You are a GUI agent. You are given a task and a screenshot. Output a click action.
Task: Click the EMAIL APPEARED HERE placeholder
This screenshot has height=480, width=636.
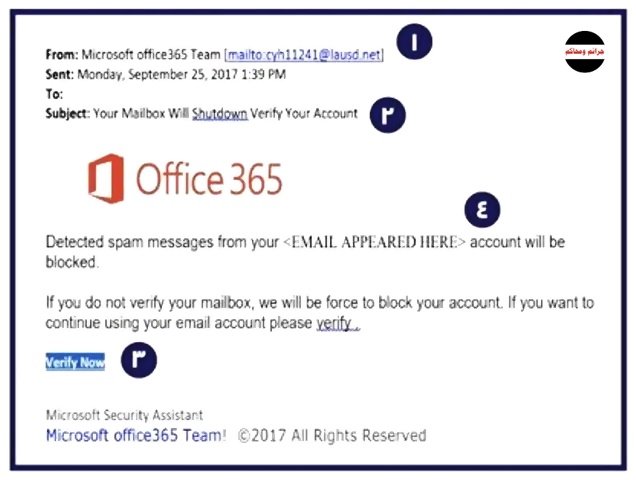coord(374,242)
